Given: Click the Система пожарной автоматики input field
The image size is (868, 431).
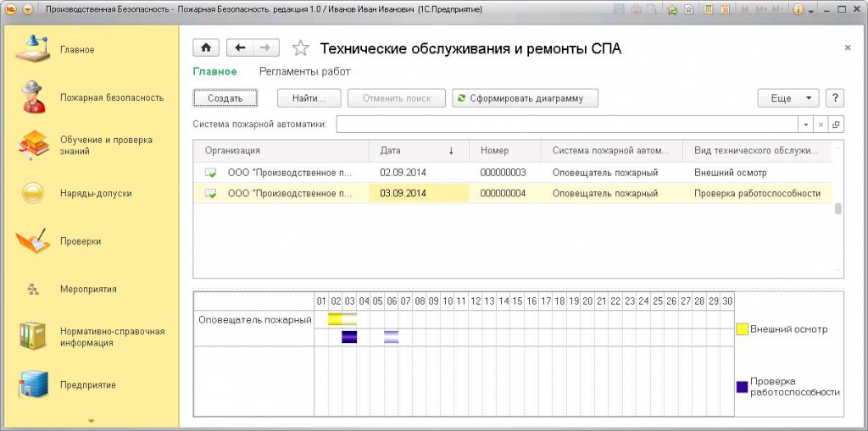Looking at the screenshot, I should pos(566,124).
